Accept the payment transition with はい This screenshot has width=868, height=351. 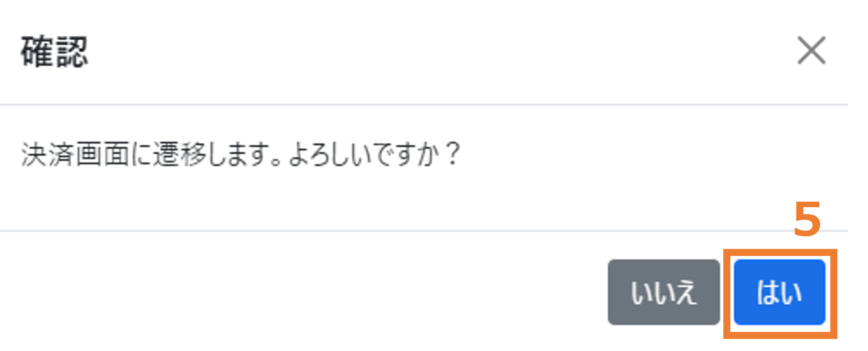780,292
